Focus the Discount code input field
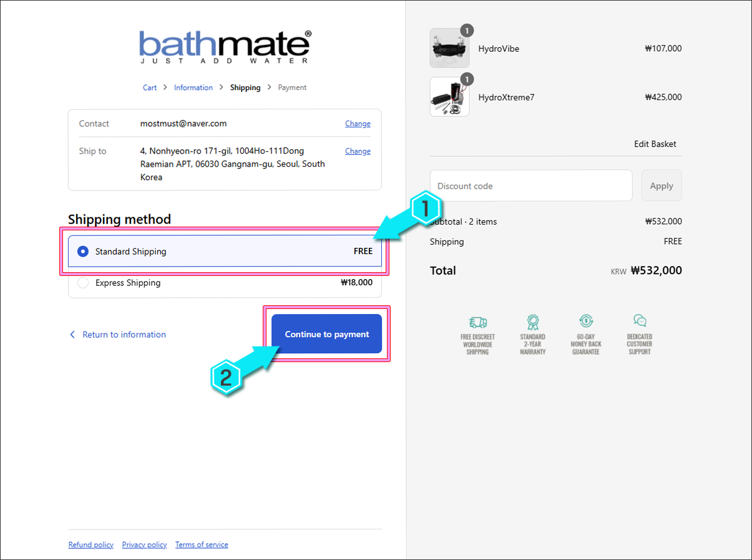 coord(531,185)
